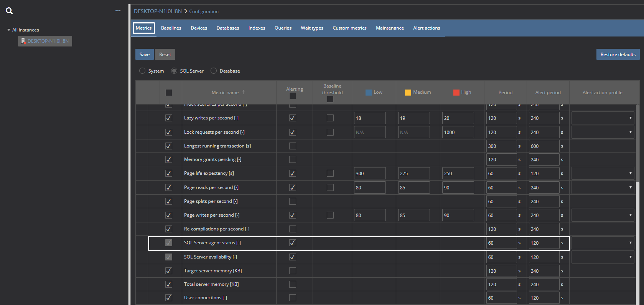
Task: Click the High threshold field for Lock requests
Action: click(x=458, y=132)
